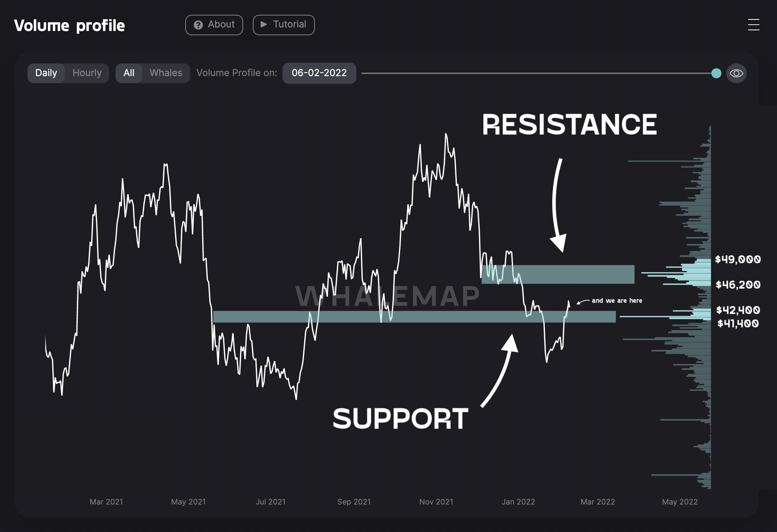Click the play triangle icon in Tutorial button
This screenshot has height=532, width=777.
coord(263,25)
